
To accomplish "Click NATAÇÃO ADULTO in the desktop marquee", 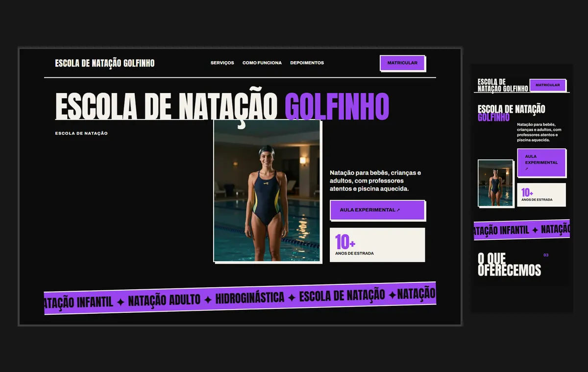I will click(x=164, y=300).
